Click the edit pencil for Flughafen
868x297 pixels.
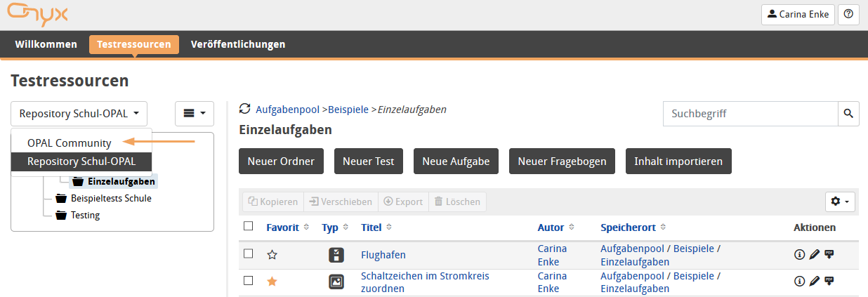[x=814, y=255]
